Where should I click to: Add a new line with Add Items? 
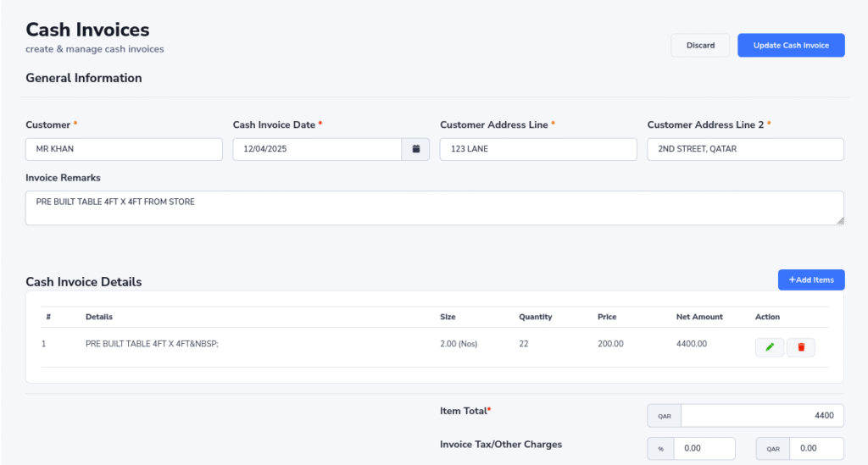point(810,280)
